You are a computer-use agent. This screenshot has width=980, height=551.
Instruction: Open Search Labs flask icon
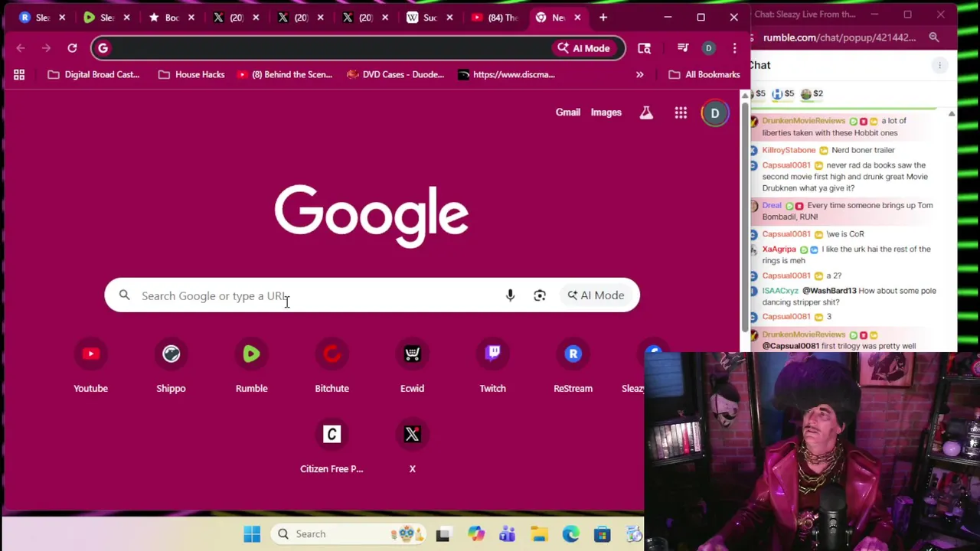point(646,112)
